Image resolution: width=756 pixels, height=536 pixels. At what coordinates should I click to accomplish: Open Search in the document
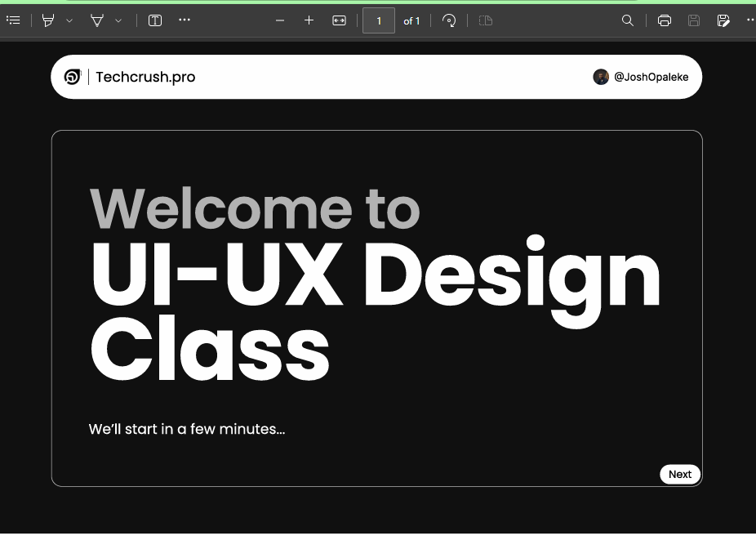[x=627, y=20]
